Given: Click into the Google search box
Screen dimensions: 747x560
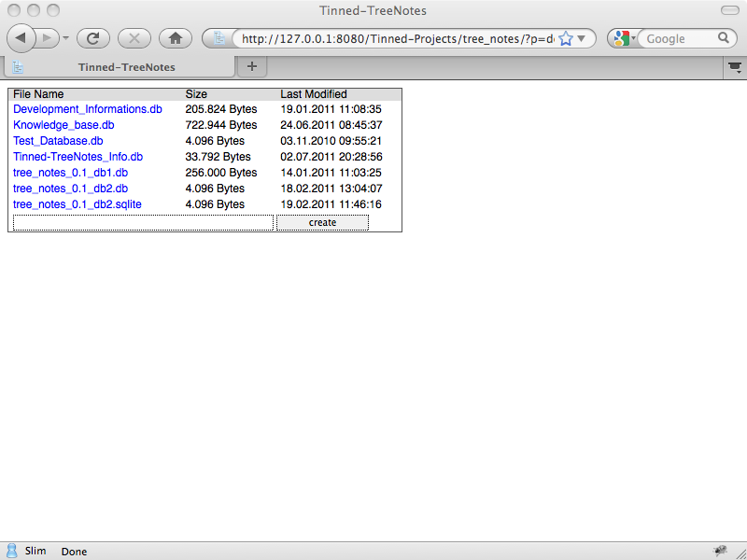Looking at the screenshot, I should [679, 38].
